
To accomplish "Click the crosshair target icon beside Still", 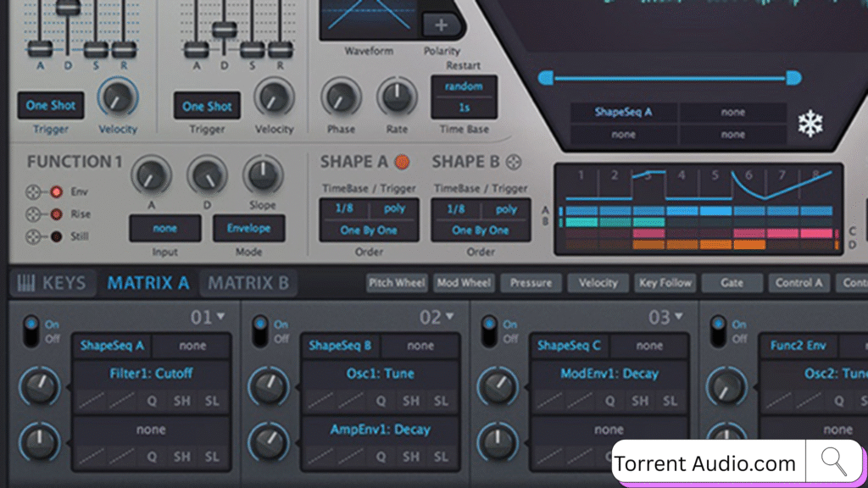I will tap(36, 236).
